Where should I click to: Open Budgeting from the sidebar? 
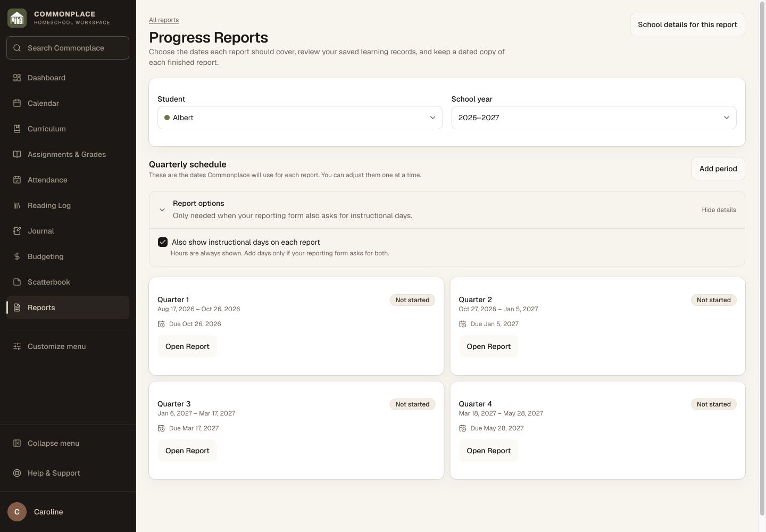point(68,256)
